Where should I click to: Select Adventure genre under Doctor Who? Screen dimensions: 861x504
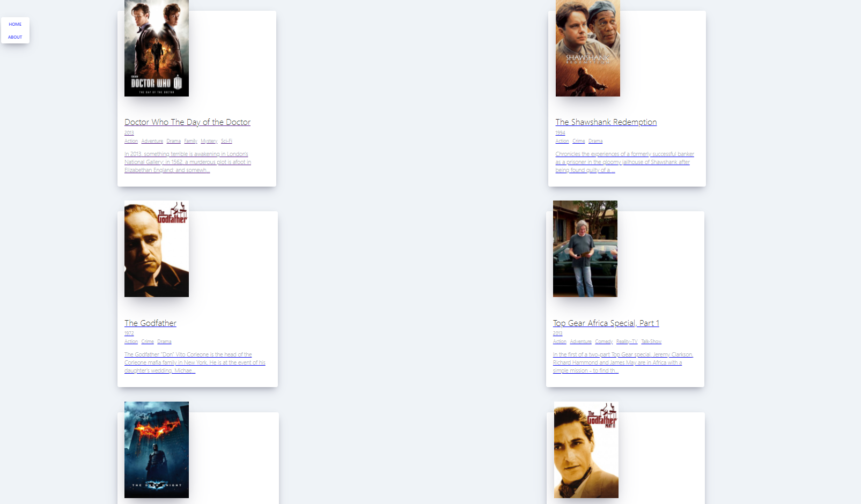pos(152,141)
